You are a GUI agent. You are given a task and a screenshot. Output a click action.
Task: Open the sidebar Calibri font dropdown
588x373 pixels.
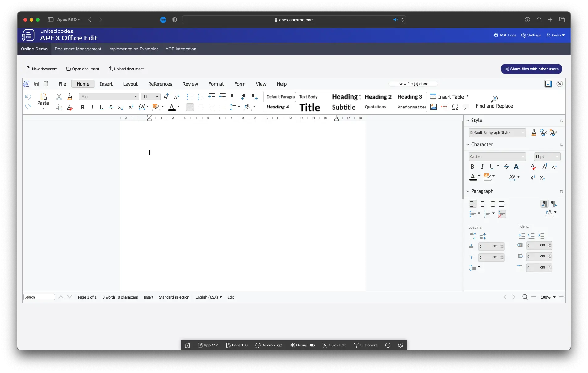[x=497, y=157]
